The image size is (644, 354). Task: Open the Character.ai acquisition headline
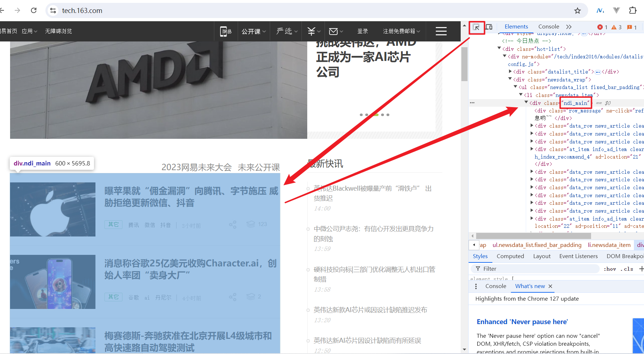tap(191, 269)
